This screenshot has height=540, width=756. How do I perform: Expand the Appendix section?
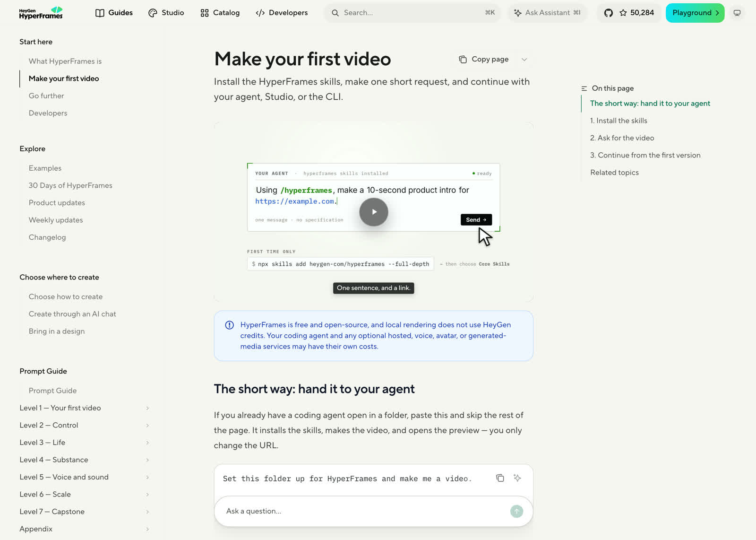85,529
